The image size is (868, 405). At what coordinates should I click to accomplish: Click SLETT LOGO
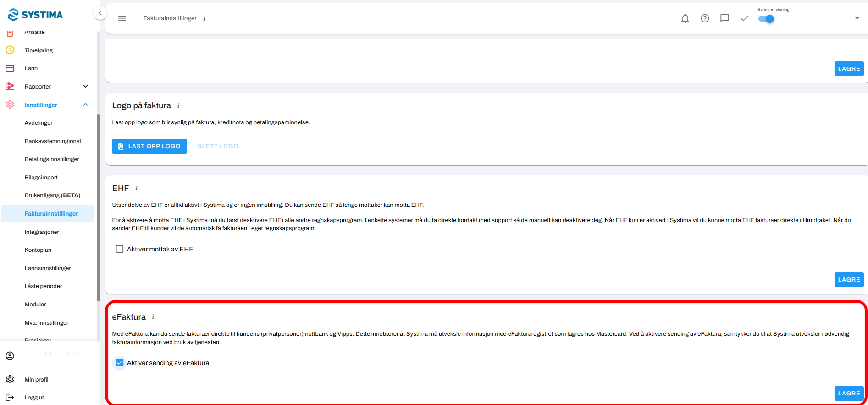pyautogui.click(x=218, y=146)
